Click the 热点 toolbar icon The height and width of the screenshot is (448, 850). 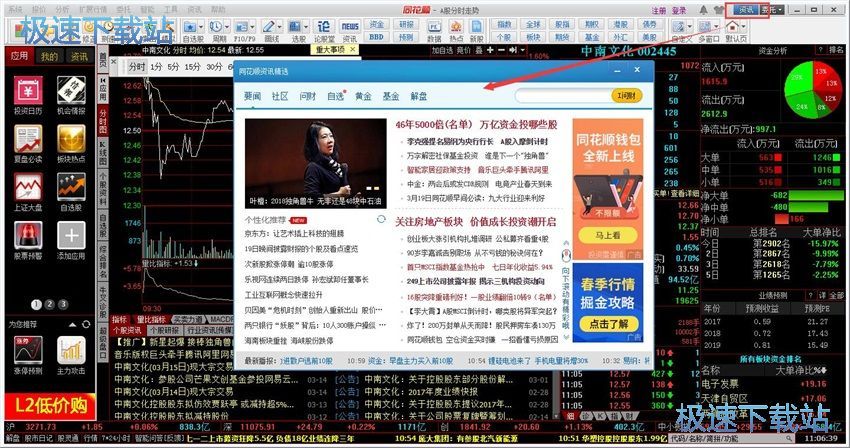(x=456, y=26)
